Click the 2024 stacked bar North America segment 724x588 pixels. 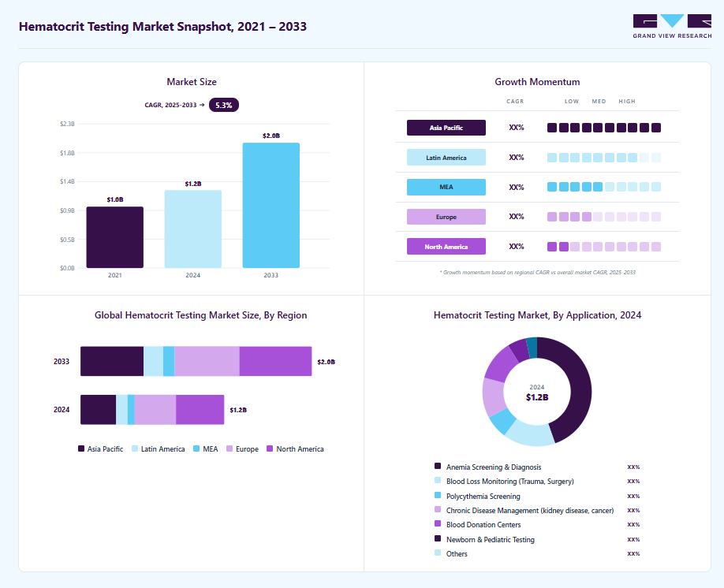[x=200, y=410]
